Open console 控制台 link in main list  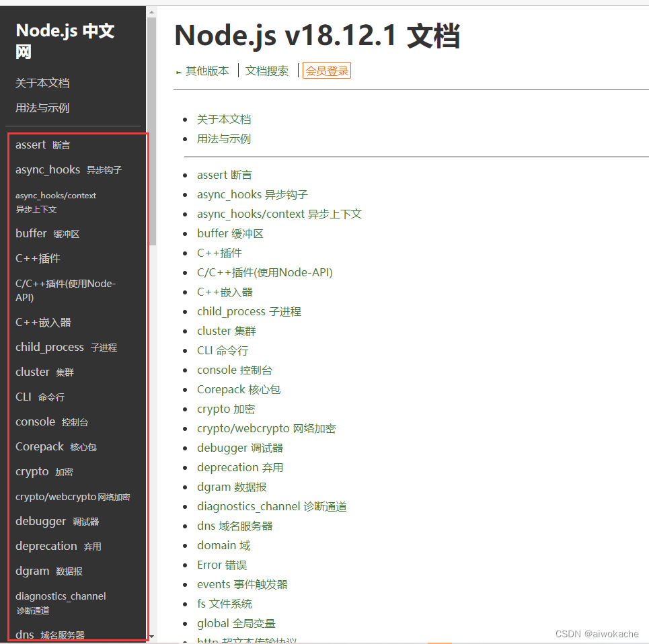235,370
